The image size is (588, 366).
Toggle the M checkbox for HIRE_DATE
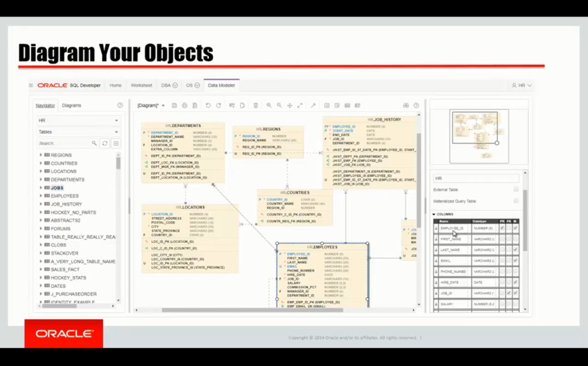tap(516, 282)
